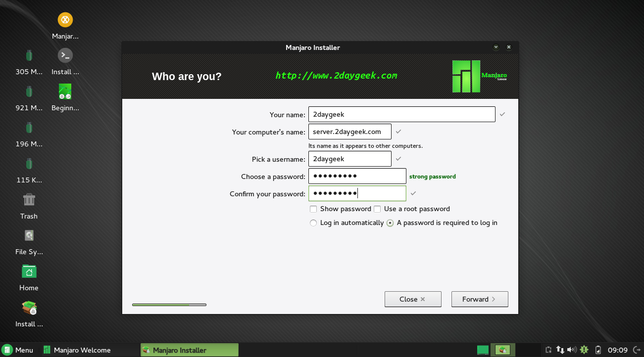Click the battery status tray icon
The image size is (644, 357).
click(598, 350)
